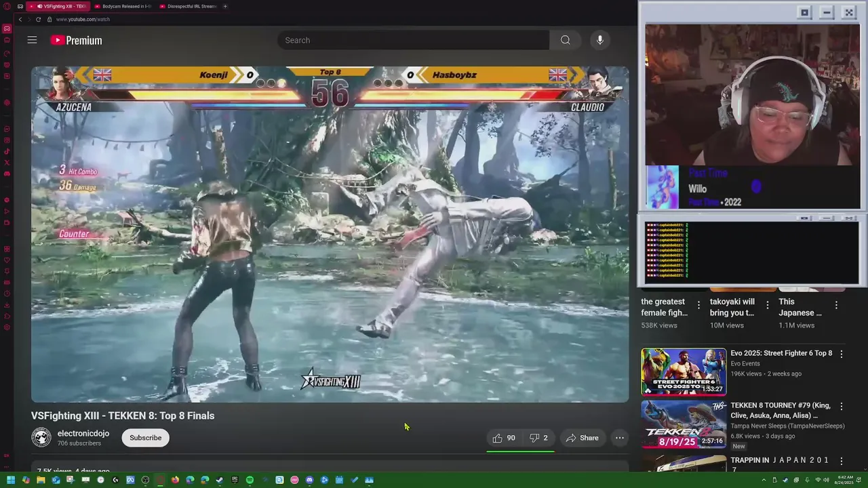Screen dimensions: 868x488
Task: Open Opera GX menu logo icon
Action: [7, 6]
